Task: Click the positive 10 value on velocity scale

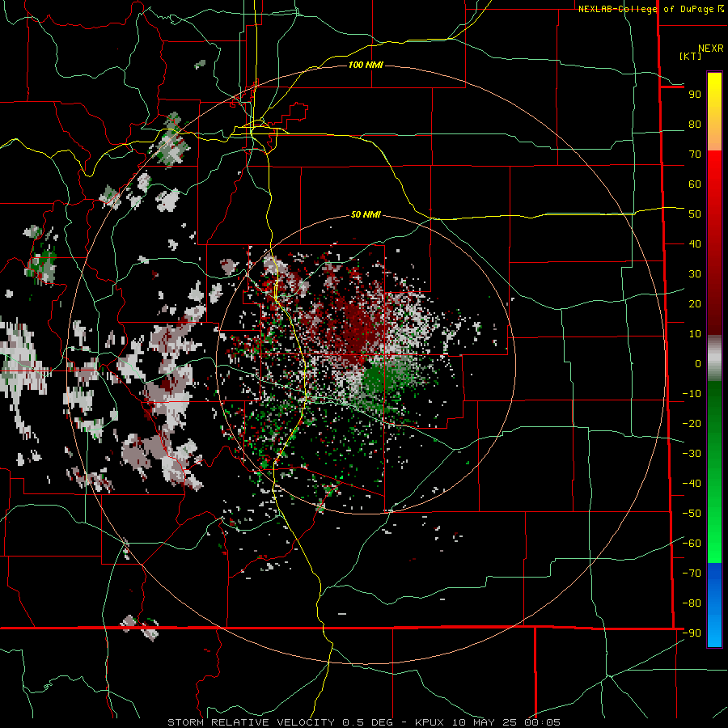Action: coord(695,334)
